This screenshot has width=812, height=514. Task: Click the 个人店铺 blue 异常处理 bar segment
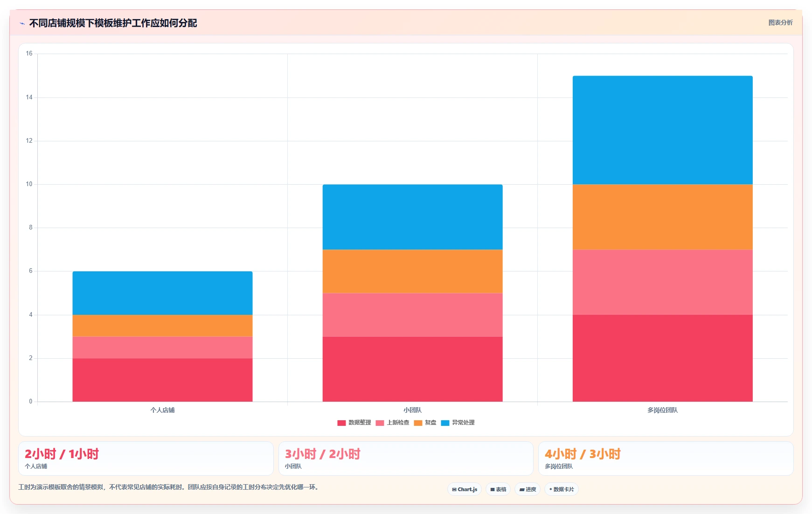[x=162, y=293]
